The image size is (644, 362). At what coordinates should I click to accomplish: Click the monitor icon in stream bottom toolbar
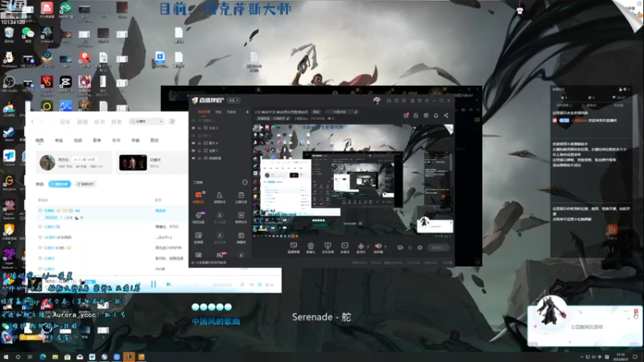pos(328,247)
